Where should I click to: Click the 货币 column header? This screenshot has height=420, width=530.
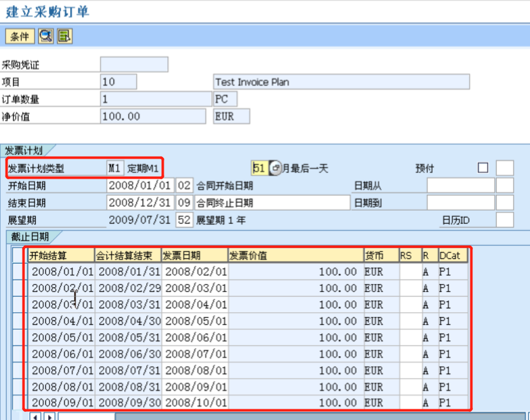(x=381, y=255)
